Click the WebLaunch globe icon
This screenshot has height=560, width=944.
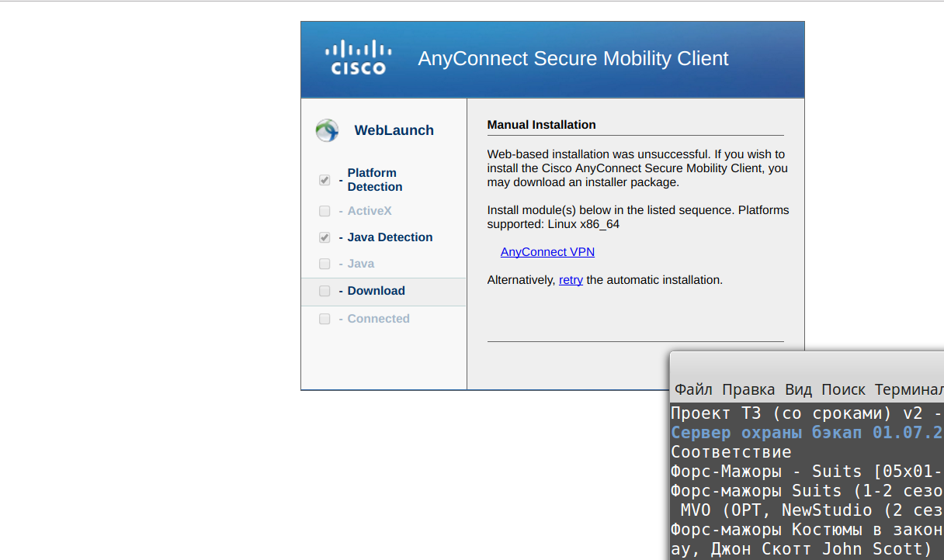click(x=327, y=130)
